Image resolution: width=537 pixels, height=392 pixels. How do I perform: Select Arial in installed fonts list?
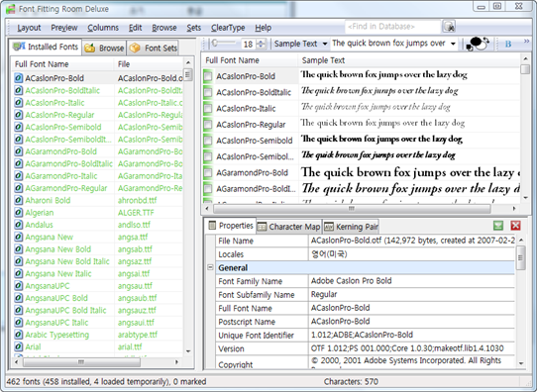(x=33, y=346)
